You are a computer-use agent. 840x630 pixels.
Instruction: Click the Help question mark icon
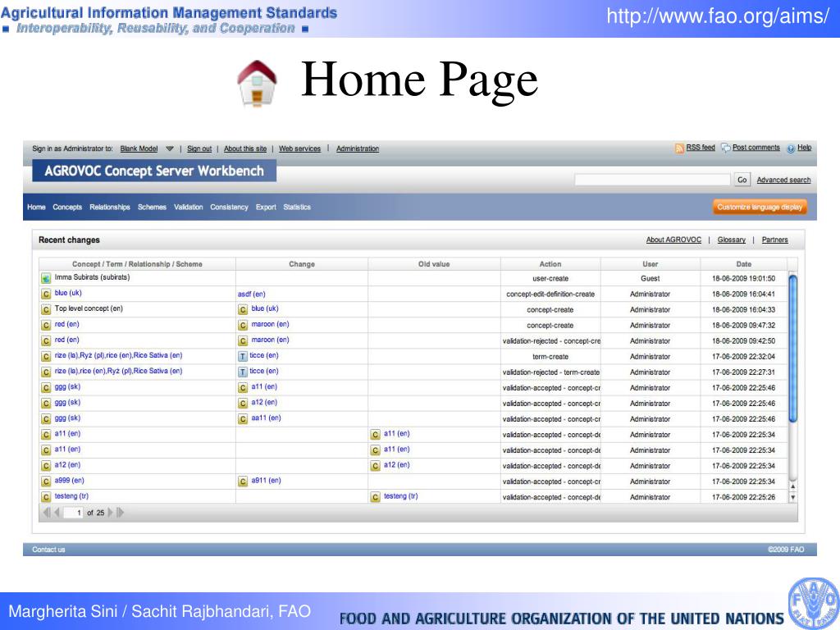(x=791, y=149)
